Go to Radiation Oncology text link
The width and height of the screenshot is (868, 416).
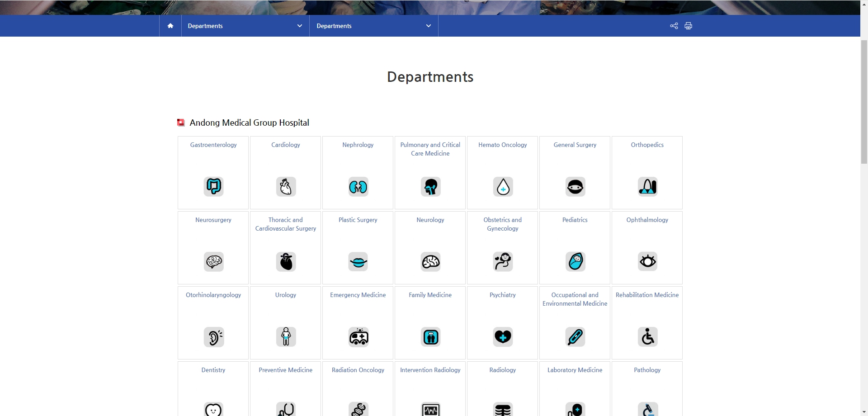[x=358, y=370]
